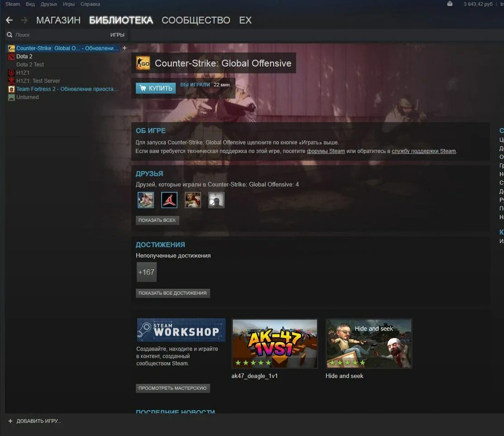Screen dimensions: 504x436
Task: Open the first friend avatar
Action: [146, 200]
